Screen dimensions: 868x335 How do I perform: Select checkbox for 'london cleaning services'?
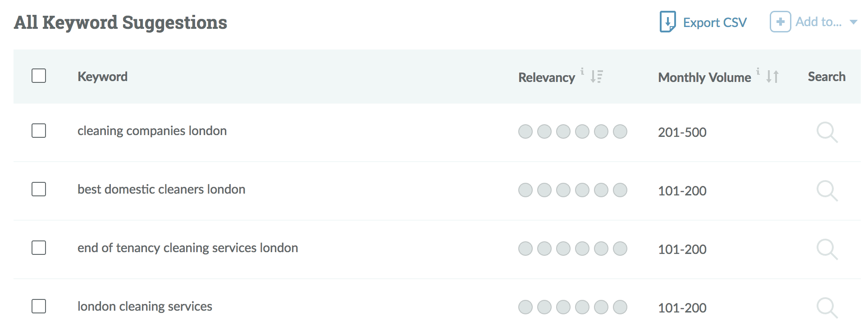pos(39,306)
